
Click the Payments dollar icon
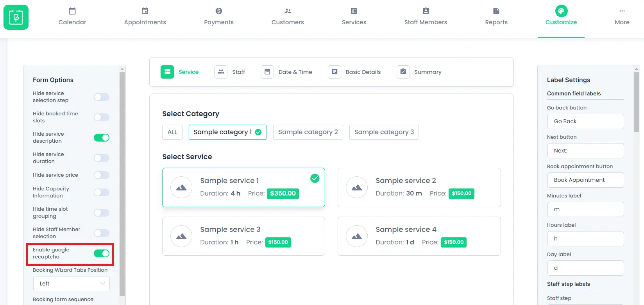coord(219,11)
